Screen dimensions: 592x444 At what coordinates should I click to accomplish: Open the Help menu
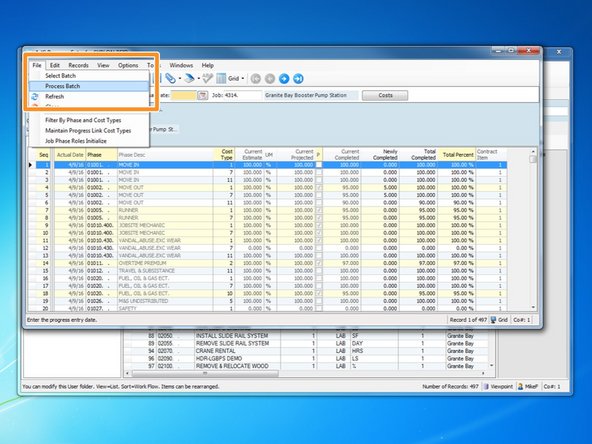[x=207, y=65]
